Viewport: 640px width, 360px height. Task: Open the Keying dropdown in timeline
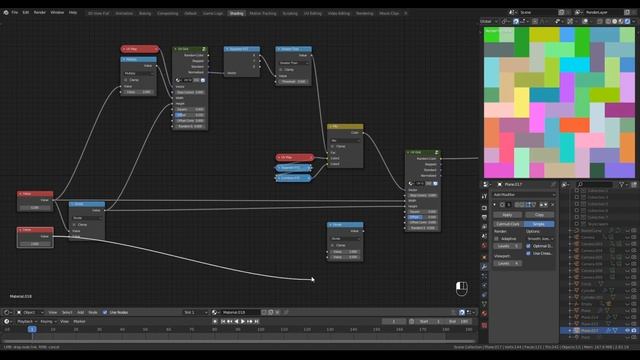tap(48, 321)
